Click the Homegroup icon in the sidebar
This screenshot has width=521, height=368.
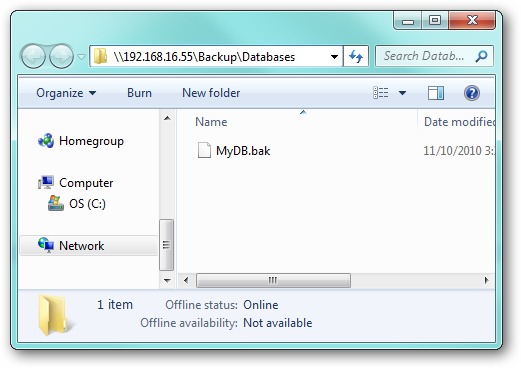coord(46,141)
